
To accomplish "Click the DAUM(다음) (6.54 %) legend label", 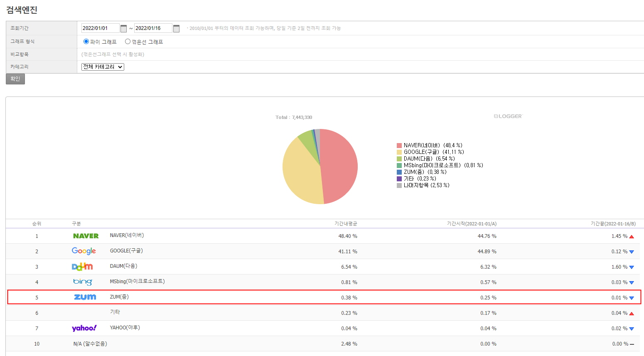I will coord(429,159).
